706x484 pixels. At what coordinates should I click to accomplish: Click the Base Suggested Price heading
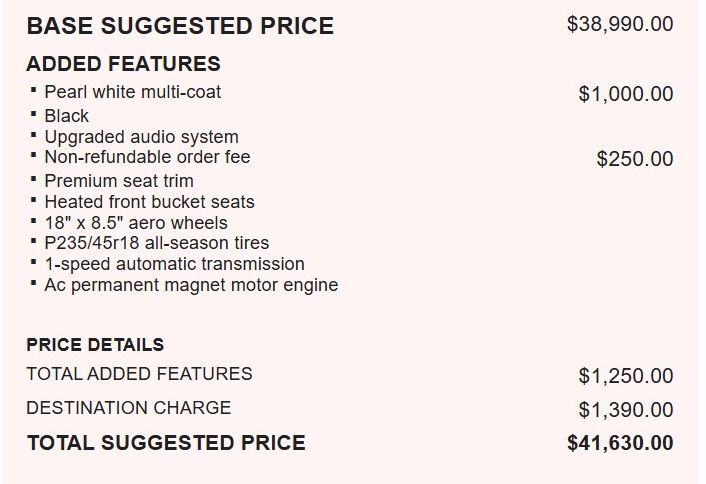click(x=180, y=26)
